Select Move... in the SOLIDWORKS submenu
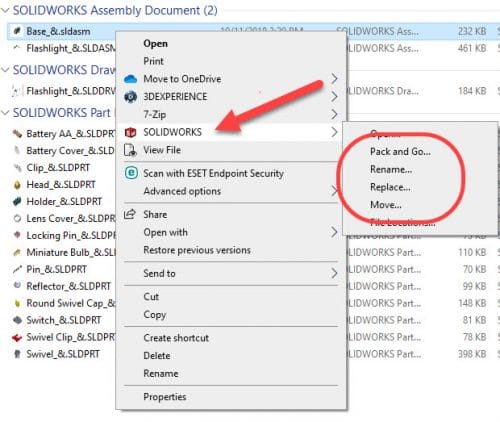This screenshot has width=500, height=422. [x=386, y=205]
